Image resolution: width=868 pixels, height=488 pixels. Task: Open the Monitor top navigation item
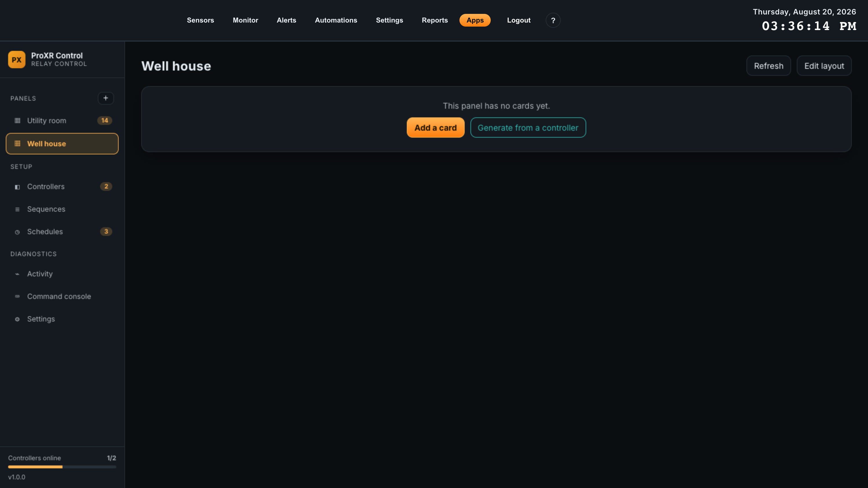(245, 20)
